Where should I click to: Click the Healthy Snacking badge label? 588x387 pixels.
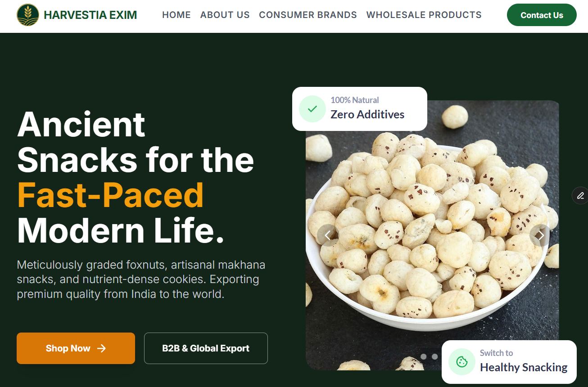524,367
